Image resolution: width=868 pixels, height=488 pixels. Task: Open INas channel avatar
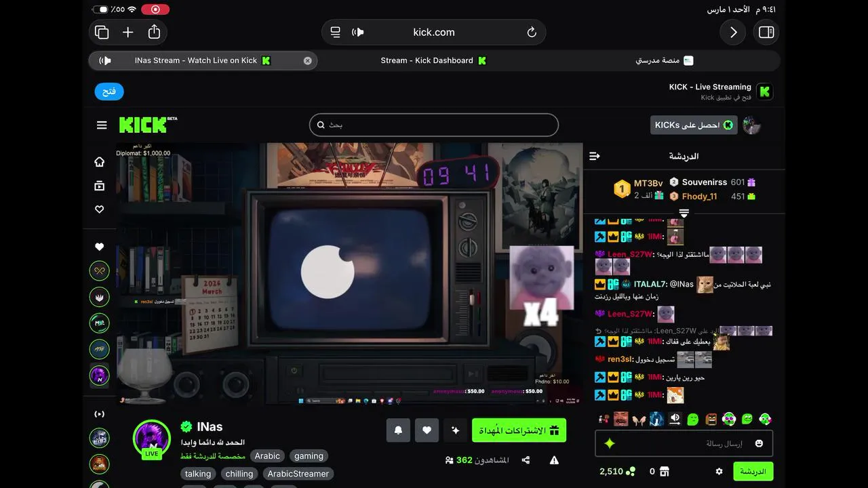152,438
